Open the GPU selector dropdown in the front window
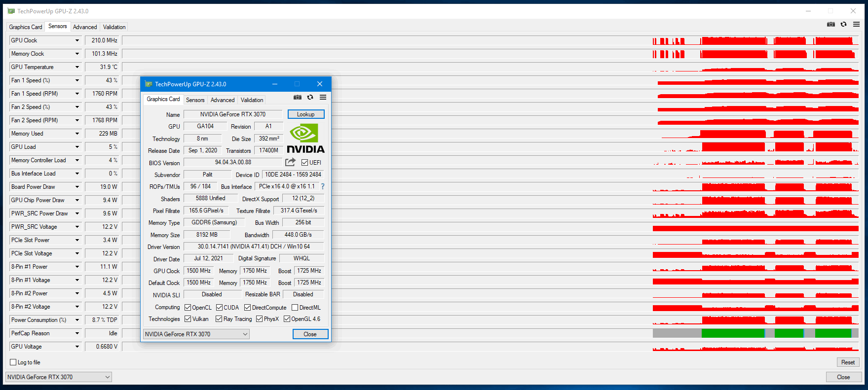This screenshot has width=868, height=390. pos(196,334)
